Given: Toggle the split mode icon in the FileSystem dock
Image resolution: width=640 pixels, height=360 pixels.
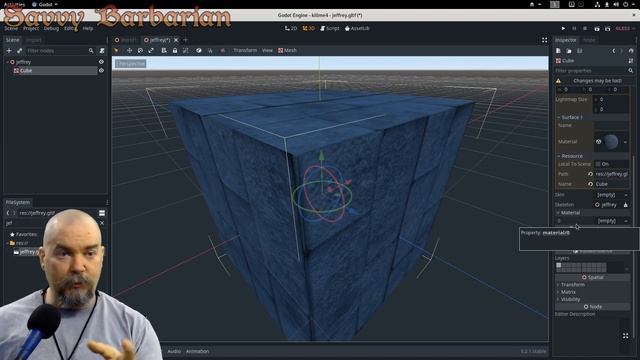Looking at the screenshot, I should click(x=102, y=213).
